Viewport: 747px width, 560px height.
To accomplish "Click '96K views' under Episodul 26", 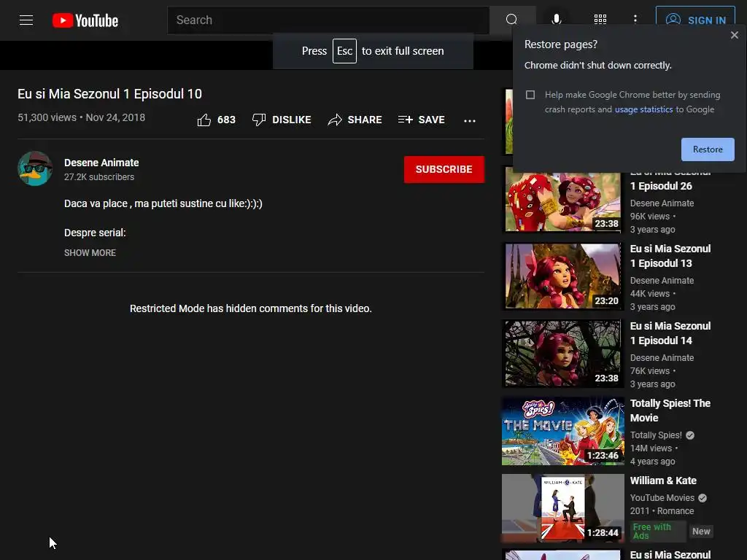I will (x=650, y=217).
